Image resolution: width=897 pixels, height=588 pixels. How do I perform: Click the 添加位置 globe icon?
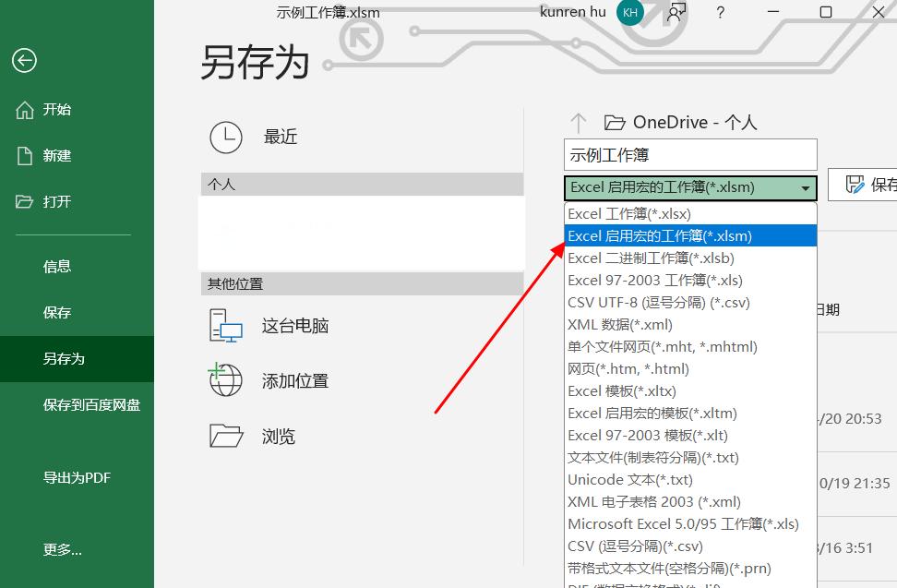pos(225,379)
